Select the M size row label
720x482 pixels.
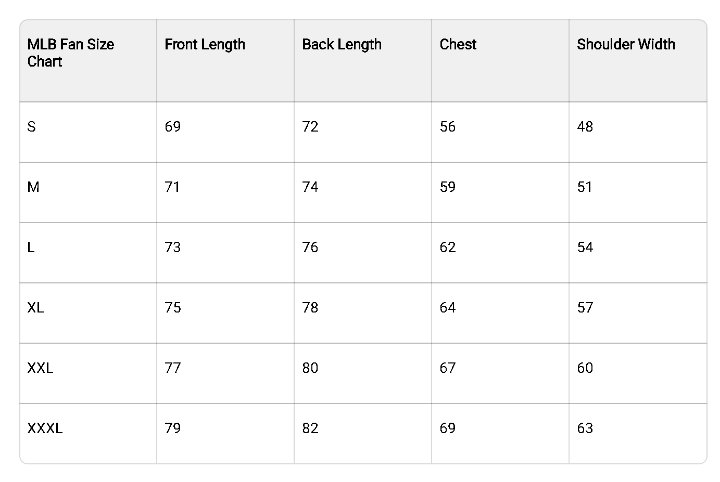coord(34,187)
